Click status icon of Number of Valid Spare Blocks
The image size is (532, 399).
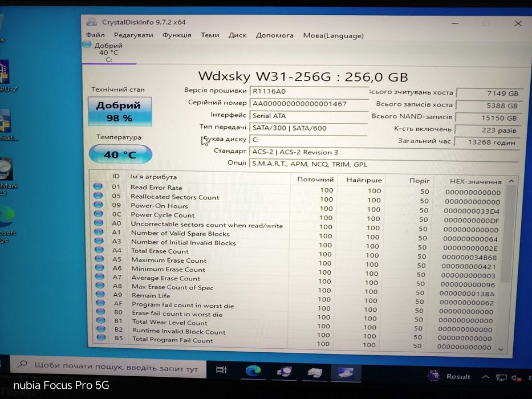point(99,231)
